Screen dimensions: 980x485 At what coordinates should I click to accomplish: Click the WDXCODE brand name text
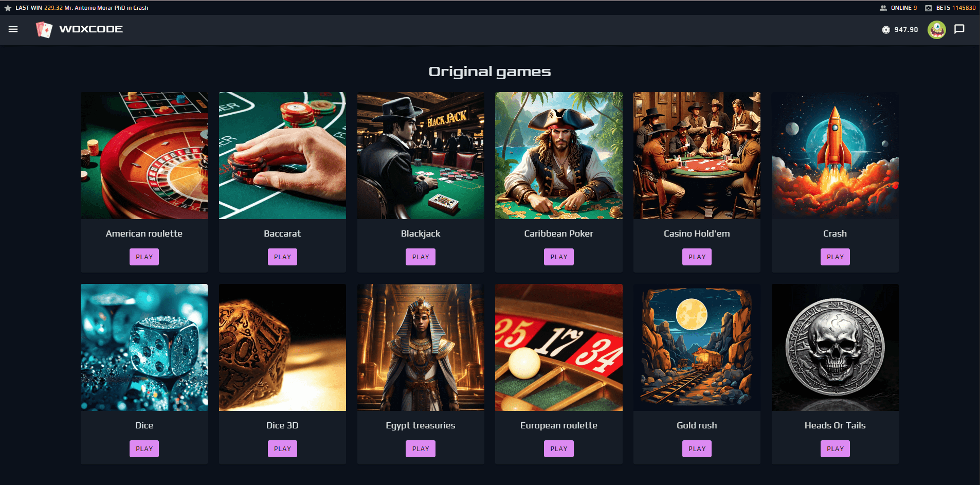91,29
